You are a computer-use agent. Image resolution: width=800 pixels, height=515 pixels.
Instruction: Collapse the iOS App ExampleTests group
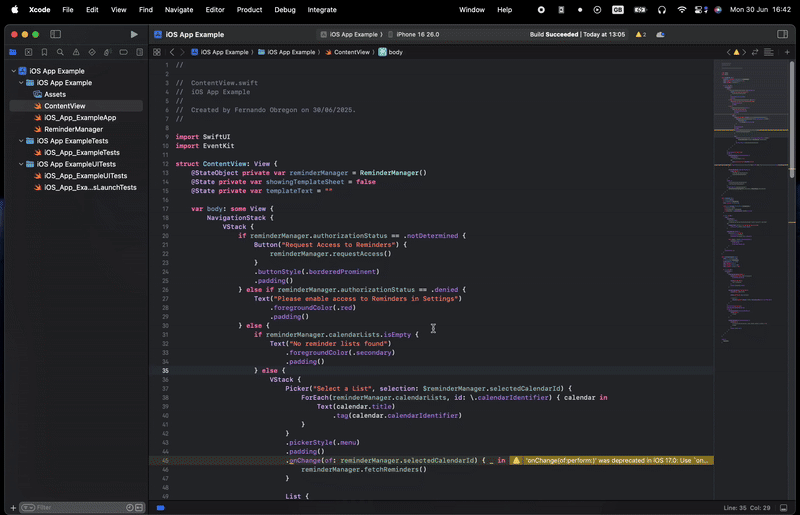tap(21, 141)
